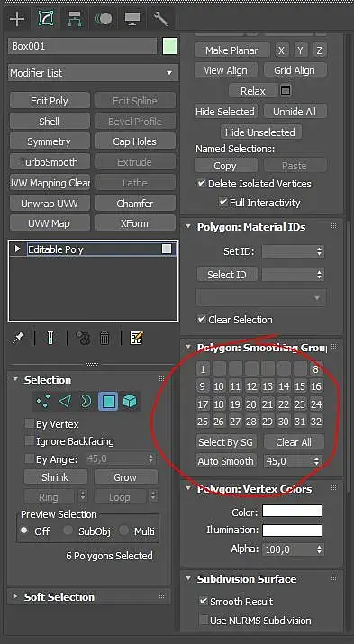Select Vertex sub-object level icon

click(43, 402)
